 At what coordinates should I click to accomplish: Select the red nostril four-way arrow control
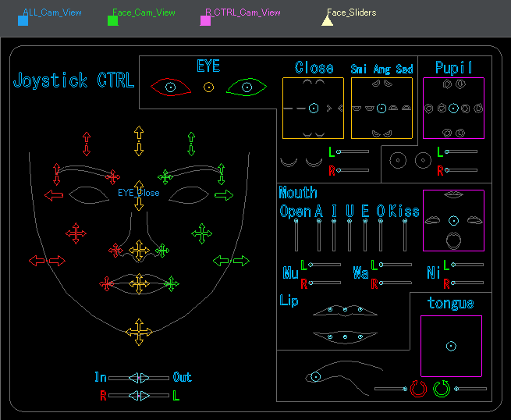pos(115,251)
